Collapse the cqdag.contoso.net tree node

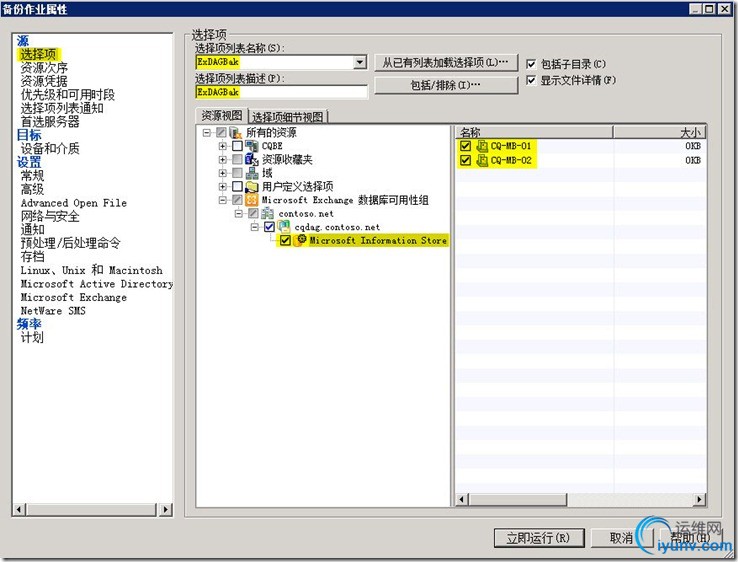click(255, 227)
